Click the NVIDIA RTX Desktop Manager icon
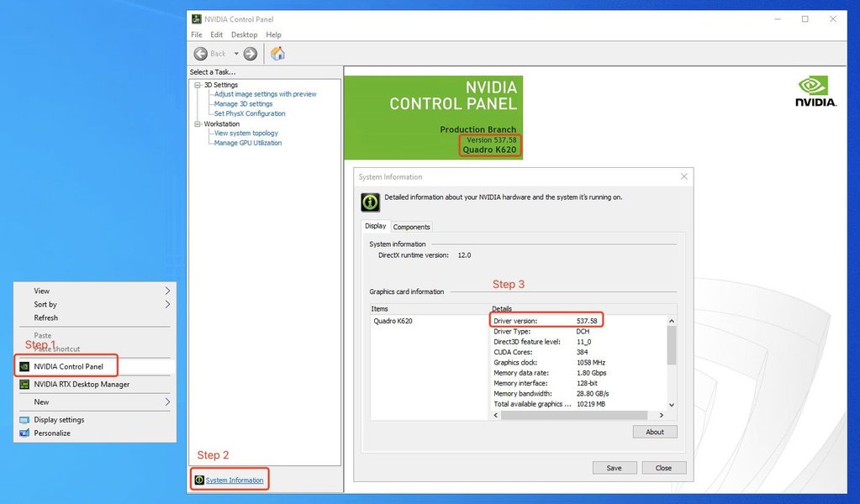The height and width of the screenshot is (504, 860). click(24, 385)
